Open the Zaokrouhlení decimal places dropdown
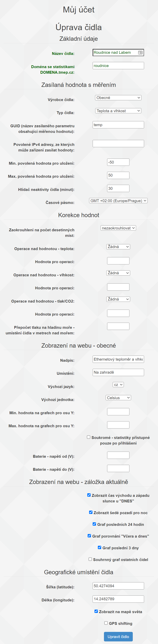 118,228
